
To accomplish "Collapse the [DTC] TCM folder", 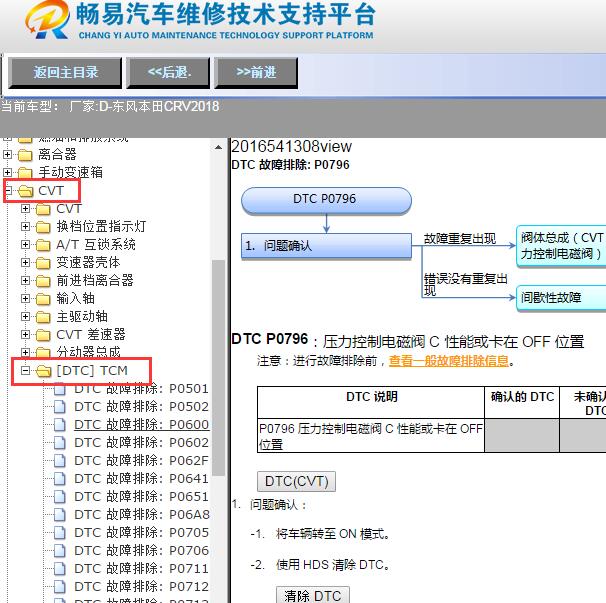I will 26,371.
